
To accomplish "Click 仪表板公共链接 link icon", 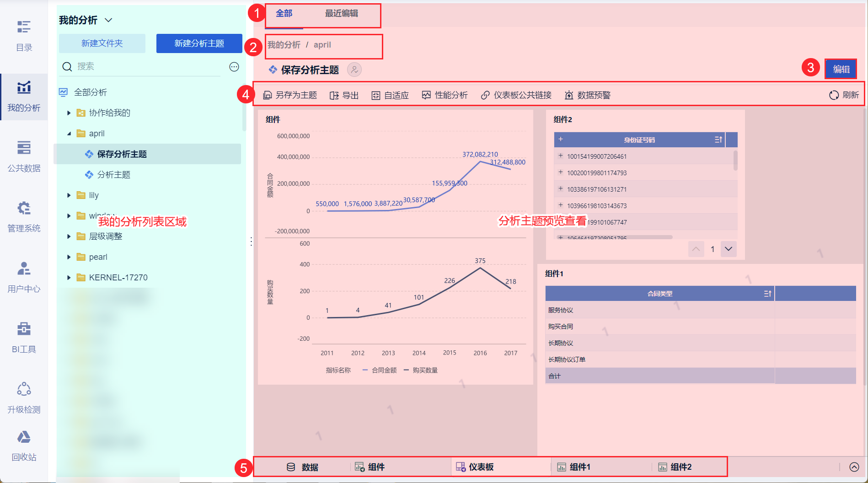I will 485,95.
